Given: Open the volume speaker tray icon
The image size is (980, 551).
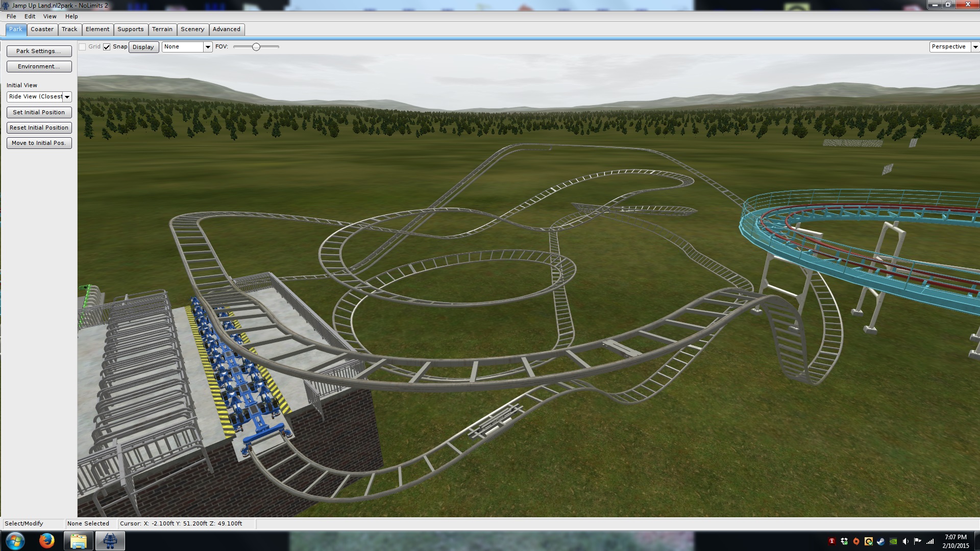Looking at the screenshot, I should click(905, 541).
